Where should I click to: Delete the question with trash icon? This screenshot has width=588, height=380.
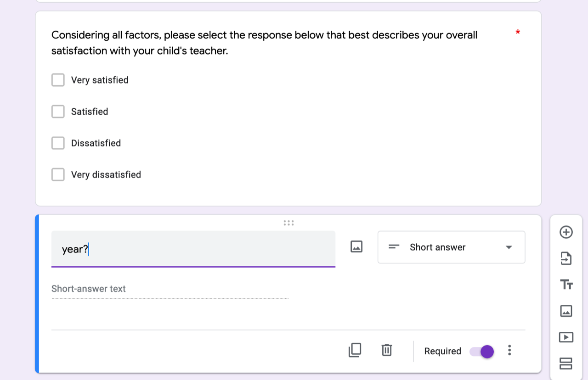387,350
